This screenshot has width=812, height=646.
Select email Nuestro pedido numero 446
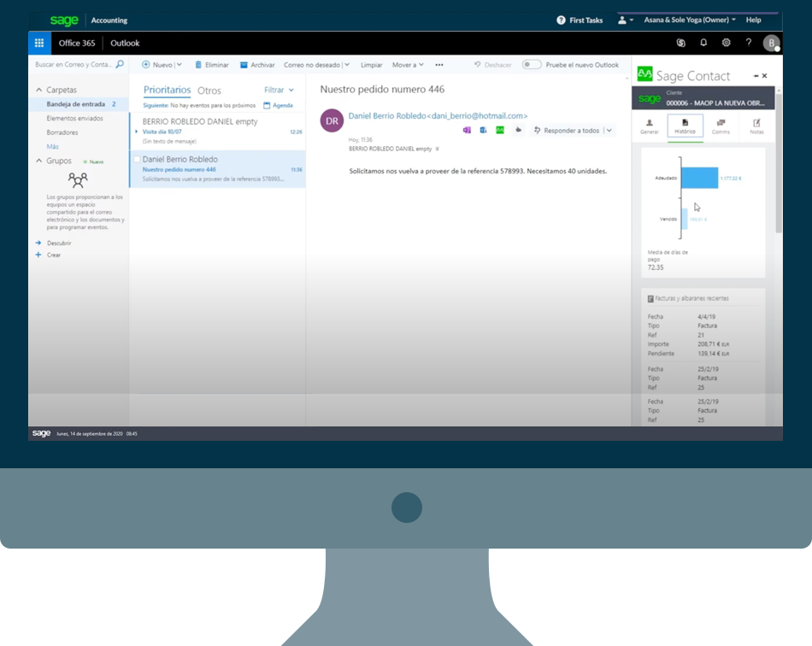217,169
